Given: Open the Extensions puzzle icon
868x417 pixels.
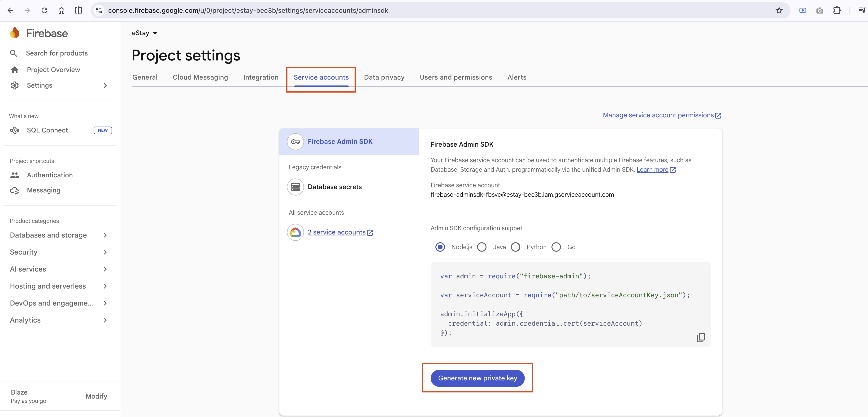Looking at the screenshot, I should [x=837, y=10].
